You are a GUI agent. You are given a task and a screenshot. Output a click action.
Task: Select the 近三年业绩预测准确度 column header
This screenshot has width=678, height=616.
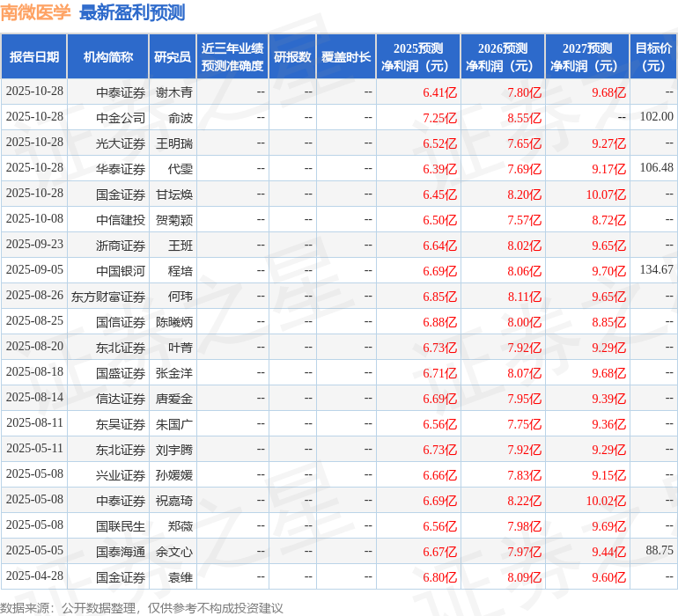coord(232,57)
